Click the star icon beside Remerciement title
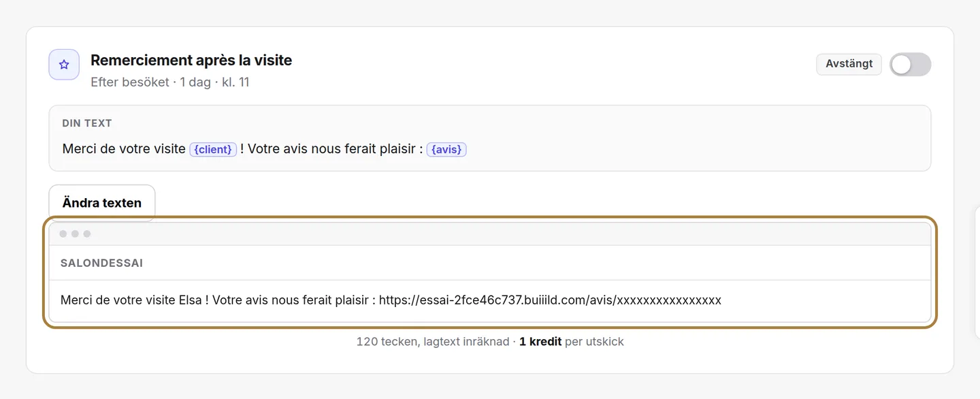980x399 pixels. tap(64, 65)
